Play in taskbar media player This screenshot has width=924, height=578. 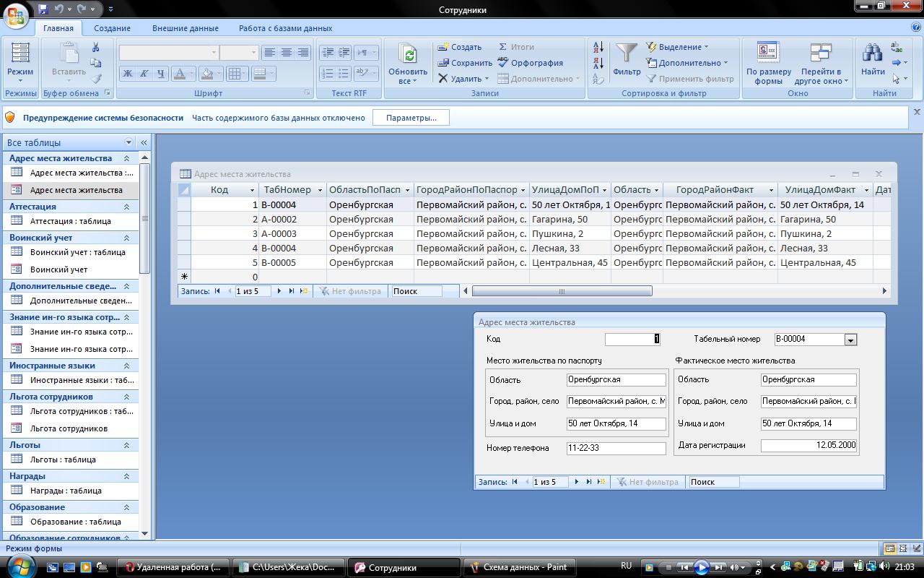click(701, 568)
